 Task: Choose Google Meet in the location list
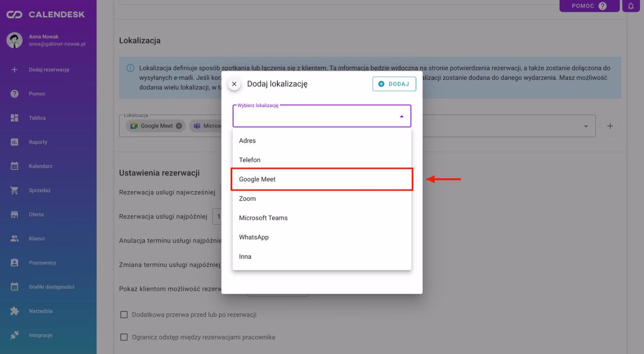coord(322,179)
